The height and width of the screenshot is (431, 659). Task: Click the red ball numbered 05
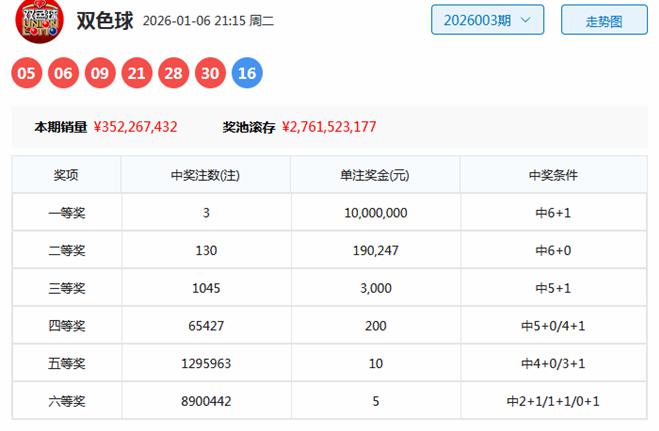pyautogui.click(x=28, y=72)
